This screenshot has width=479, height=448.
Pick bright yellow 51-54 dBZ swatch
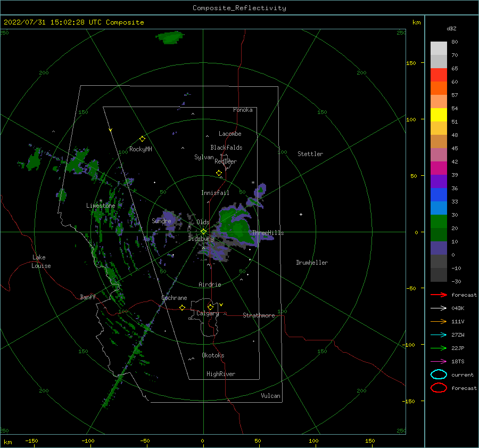pyautogui.click(x=439, y=115)
